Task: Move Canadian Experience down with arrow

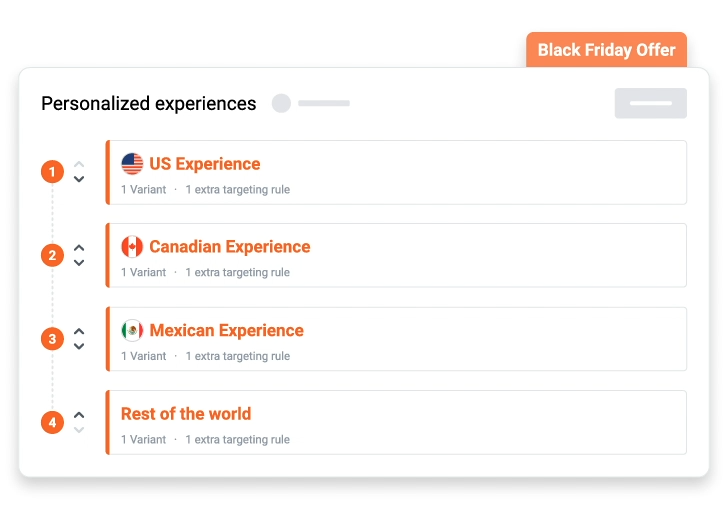Action: 79,263
